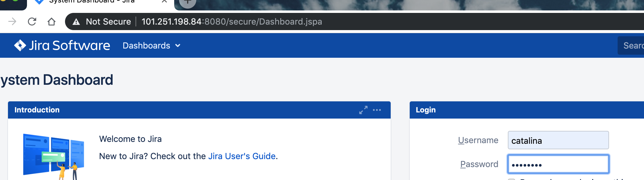This screenshot has height=180, width=644.
Task: Follow the Jira User's Guide link
Action: 242,156
